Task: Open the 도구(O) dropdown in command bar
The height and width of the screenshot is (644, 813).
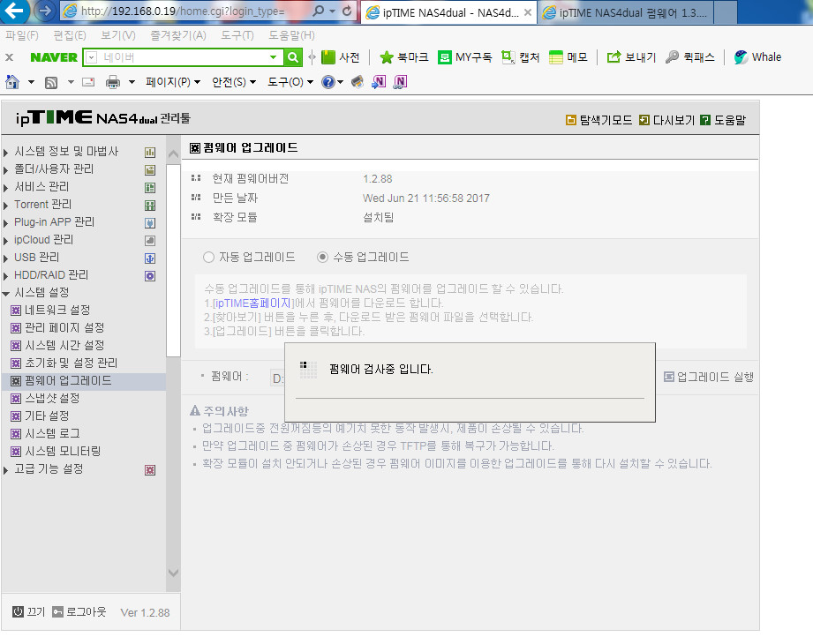Action: point(290,82)
